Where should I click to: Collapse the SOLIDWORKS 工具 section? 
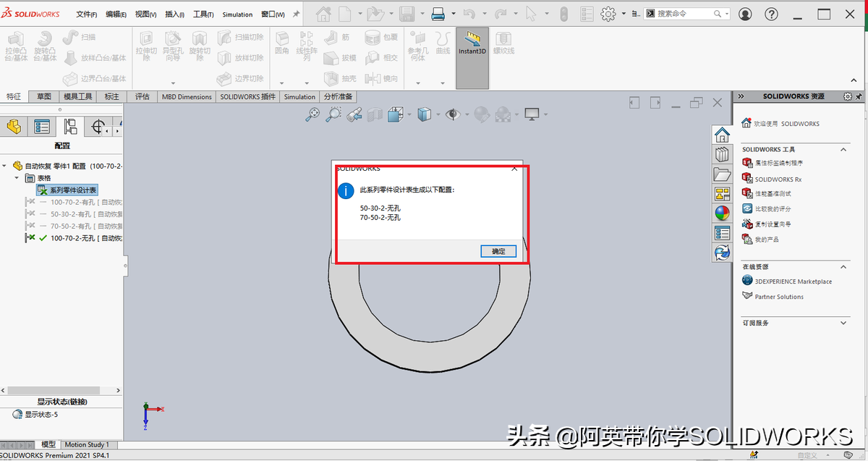[843, 149]
